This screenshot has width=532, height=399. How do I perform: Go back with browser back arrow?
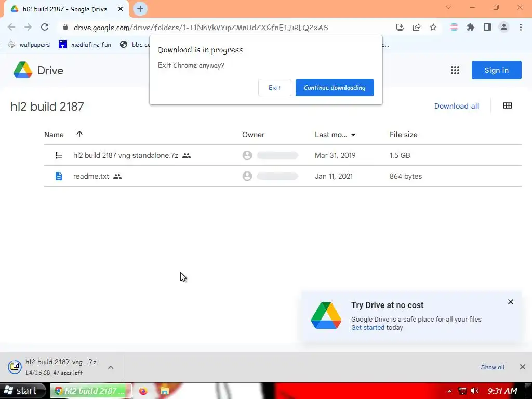pyautogui.click(x=11, y=27)
